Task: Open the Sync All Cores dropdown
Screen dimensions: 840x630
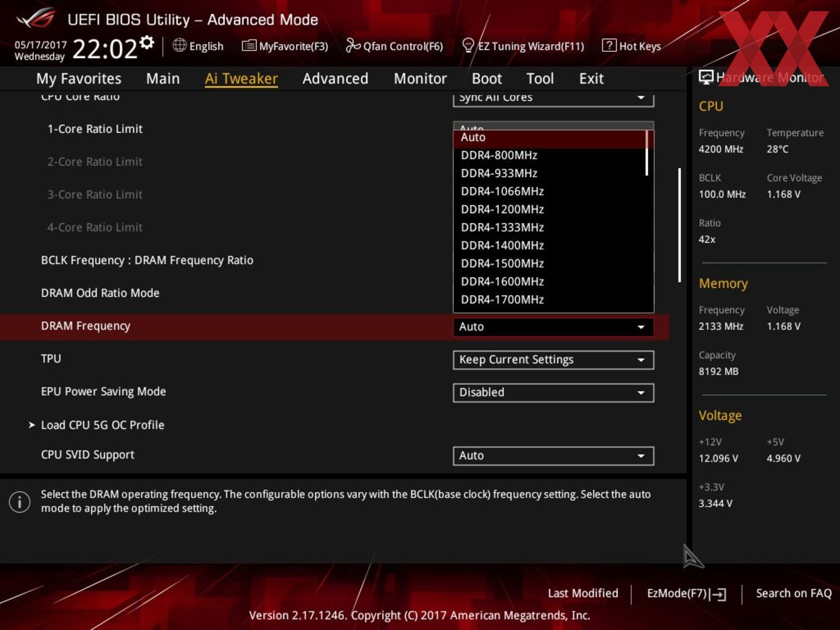Action: point(553,98)
